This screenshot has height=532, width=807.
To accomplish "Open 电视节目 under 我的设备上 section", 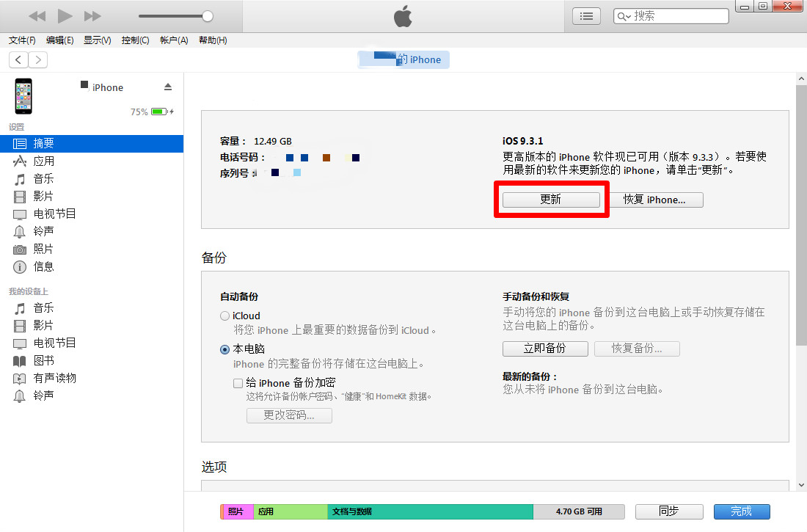I will pos(92,343).
